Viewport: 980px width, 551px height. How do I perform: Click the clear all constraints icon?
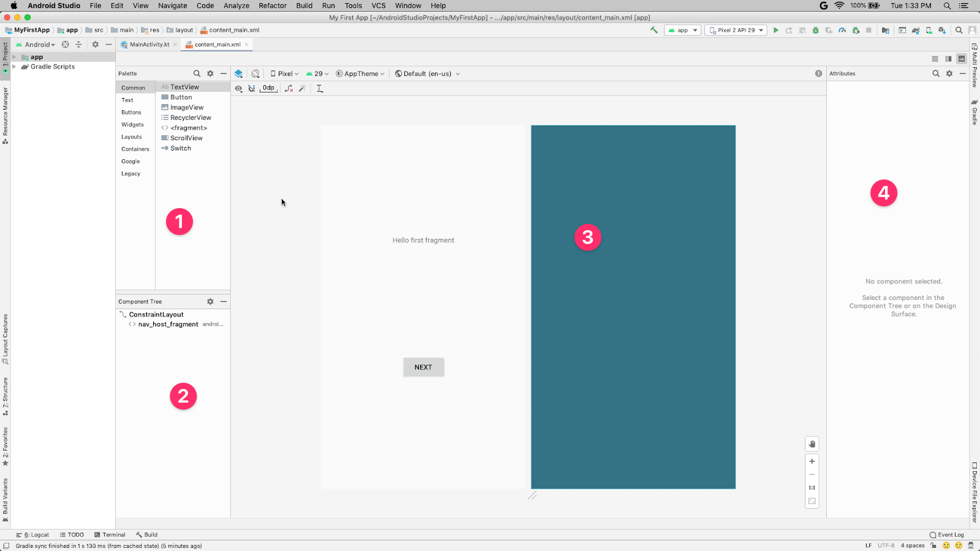click(x=289, y=88)
